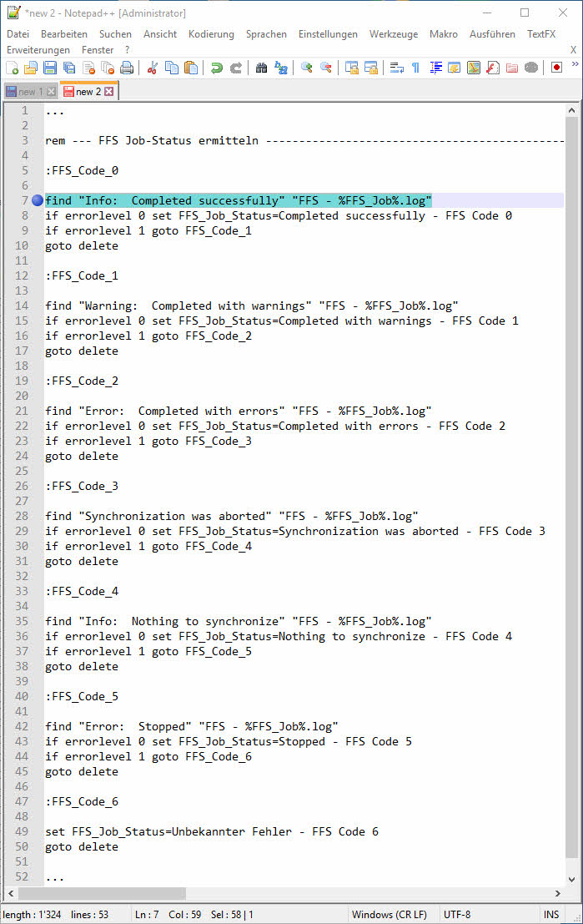
Task: Click the Redo toolbar icon
Action: 235,68
